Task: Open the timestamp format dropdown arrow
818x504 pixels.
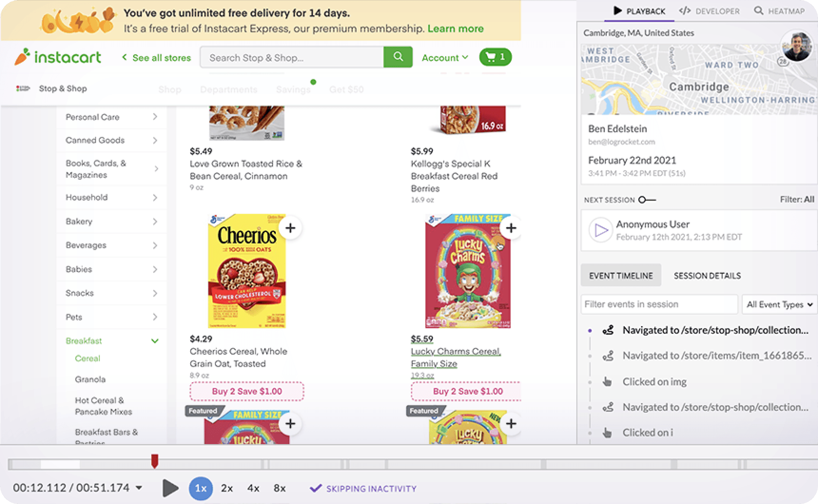Action: click(x=139, y=488)
